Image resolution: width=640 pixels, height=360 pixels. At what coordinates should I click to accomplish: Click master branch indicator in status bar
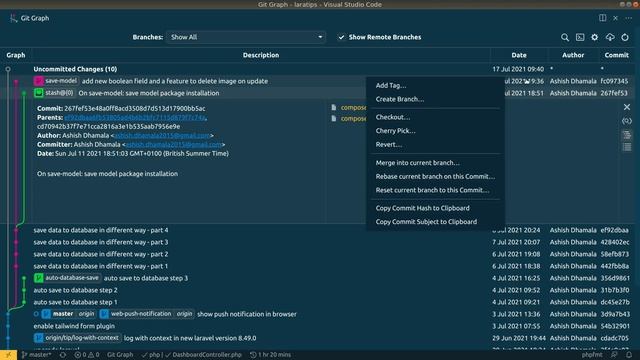[x=37, y=355]
